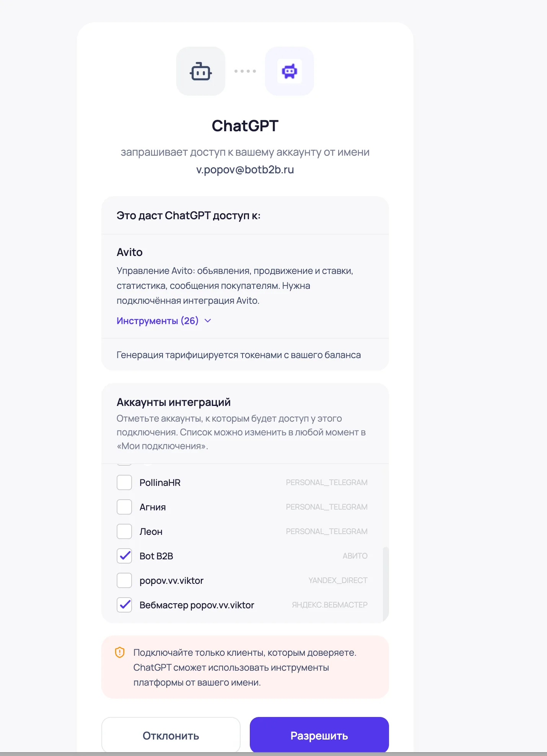Click the dotted connector between the icons
This screenshot has height=756, width=547.
(245, 71)
